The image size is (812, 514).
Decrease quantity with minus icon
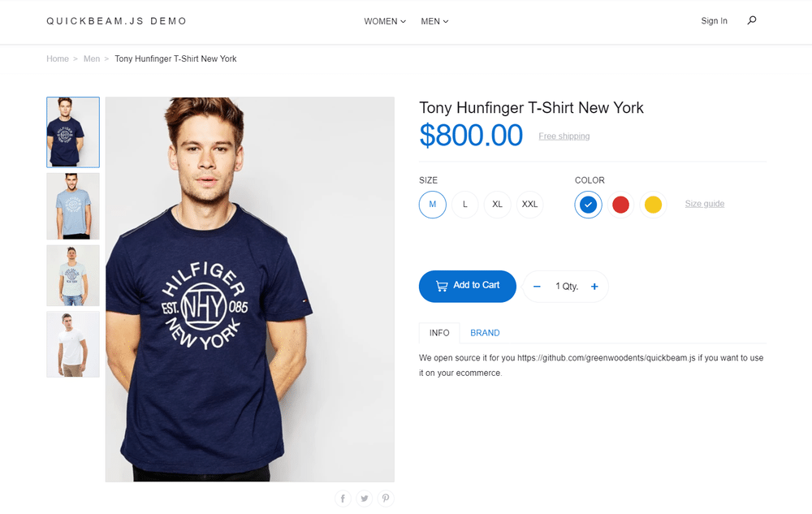tap(537, 287)
